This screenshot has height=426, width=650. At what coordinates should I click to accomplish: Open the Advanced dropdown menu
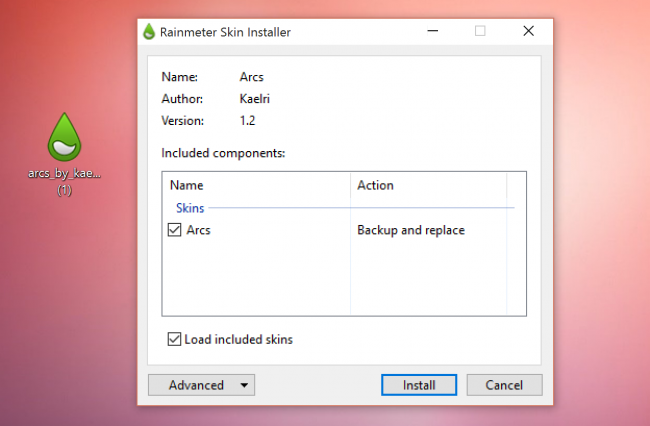(201, 385)
